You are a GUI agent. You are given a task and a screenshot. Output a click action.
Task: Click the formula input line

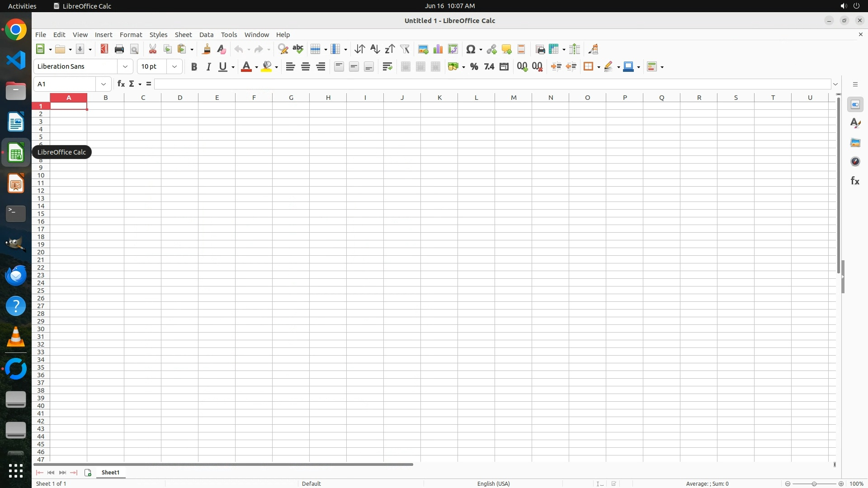pyautogui.click(x=493, y=84)
